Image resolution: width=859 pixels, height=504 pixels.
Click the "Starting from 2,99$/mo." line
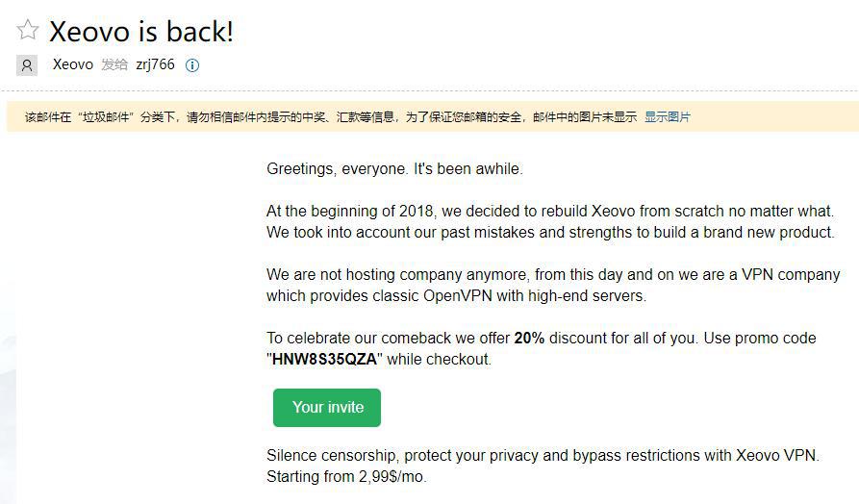(346, 476)
